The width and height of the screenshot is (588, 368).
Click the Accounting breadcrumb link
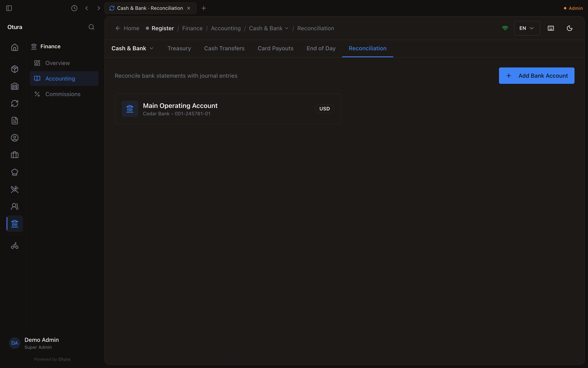coord(225,28)
